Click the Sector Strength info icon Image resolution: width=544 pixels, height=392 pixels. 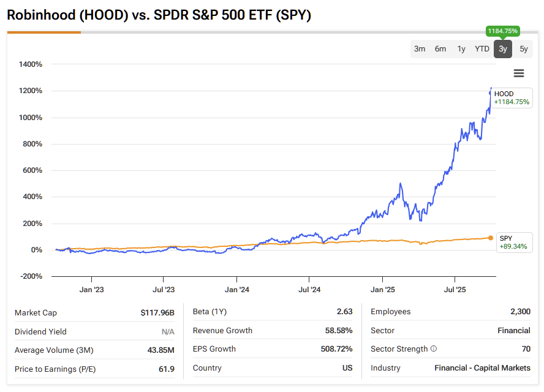pyautogui.click(x=434, y=349)
